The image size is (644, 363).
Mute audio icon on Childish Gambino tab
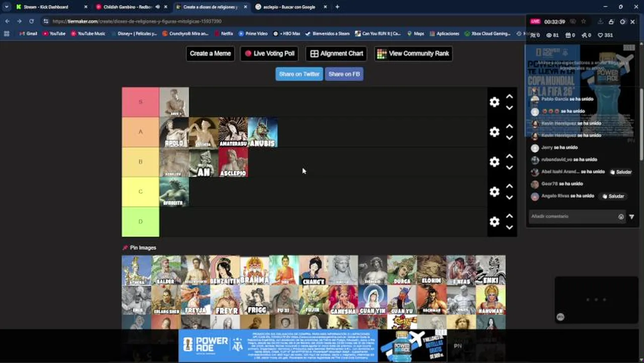[158, 7]
